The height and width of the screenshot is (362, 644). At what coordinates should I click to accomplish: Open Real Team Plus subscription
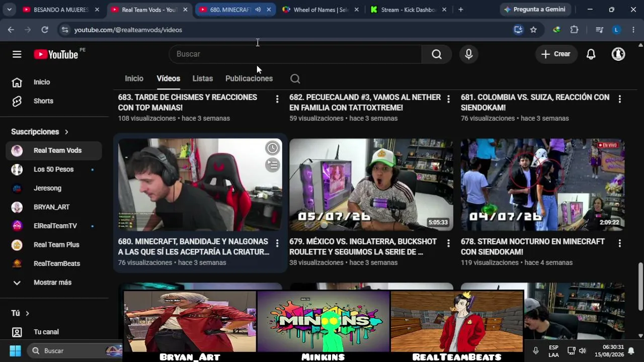(54, 245)
